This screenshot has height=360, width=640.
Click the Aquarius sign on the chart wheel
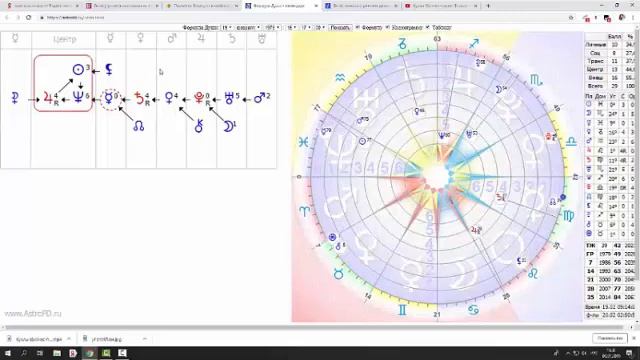pos(340,78)
